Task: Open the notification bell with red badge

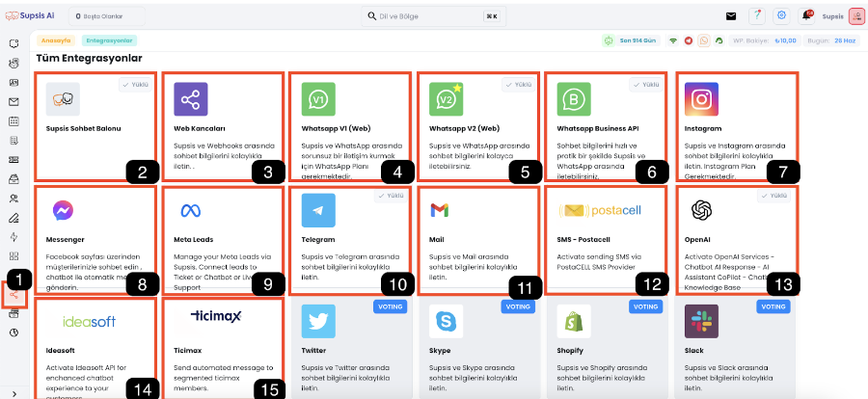Action: [x=806, y=16]
